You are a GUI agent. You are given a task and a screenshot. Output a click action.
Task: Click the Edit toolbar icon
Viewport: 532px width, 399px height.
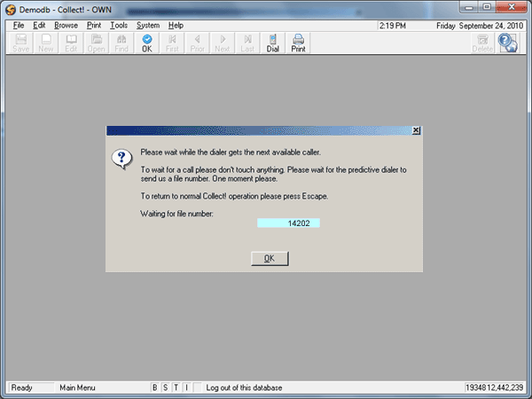71,43
